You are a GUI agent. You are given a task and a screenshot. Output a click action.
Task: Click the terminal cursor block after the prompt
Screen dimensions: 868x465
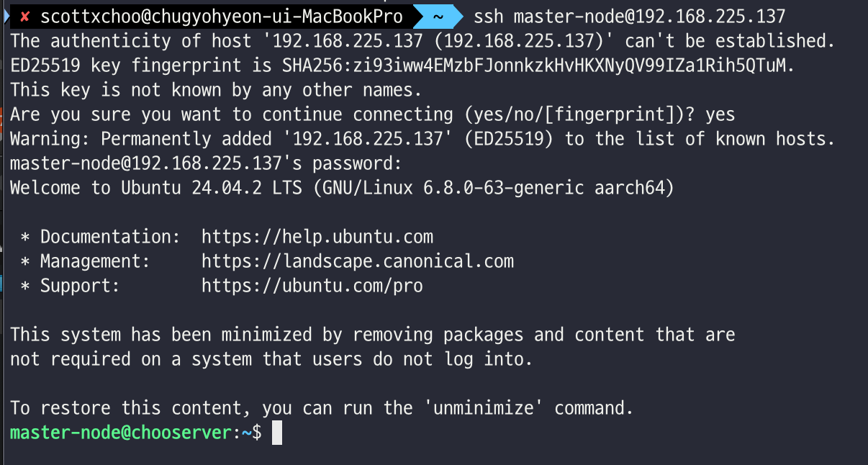tap(277, 433)
